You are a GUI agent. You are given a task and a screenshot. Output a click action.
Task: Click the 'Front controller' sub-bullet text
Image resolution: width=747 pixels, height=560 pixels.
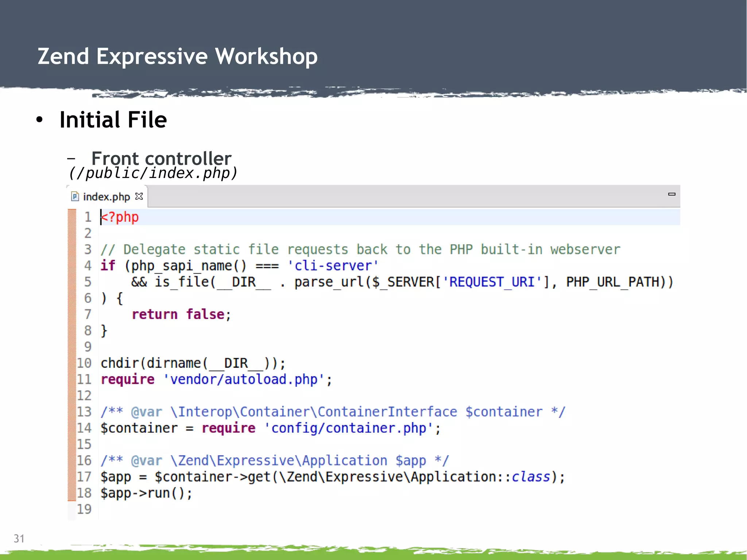[161, 158]
